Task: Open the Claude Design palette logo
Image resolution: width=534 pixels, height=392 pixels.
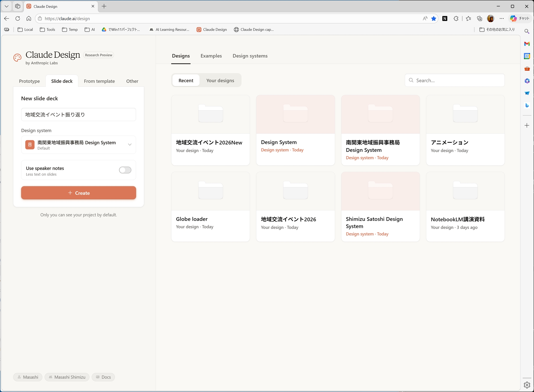Action: [x=17, y=58]
